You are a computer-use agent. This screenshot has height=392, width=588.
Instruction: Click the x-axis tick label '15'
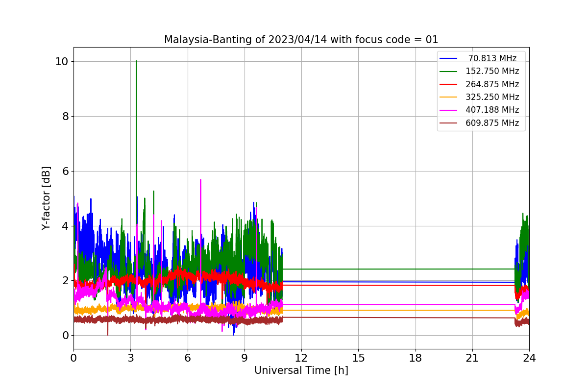[x=358, y=358]
